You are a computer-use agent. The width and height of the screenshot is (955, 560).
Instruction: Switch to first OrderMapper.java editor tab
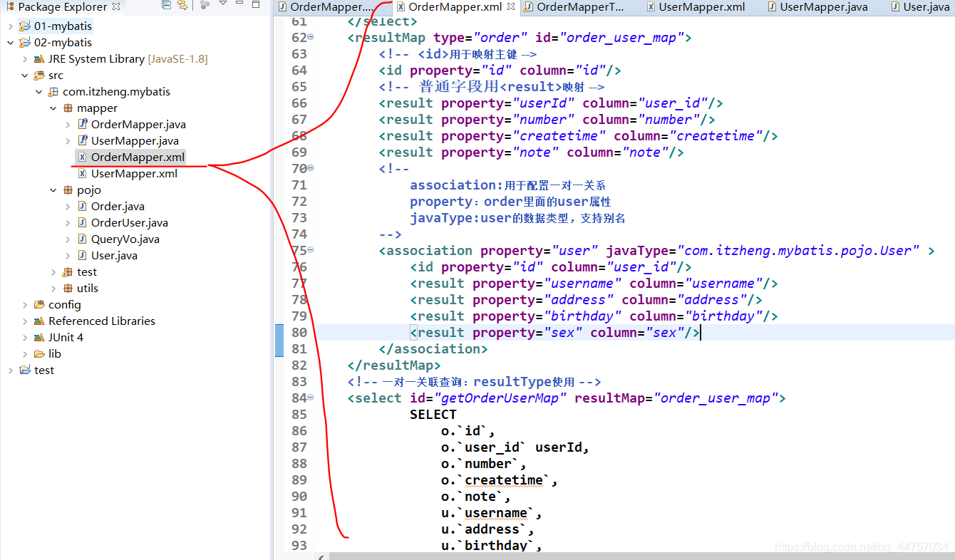(x=331, y=7)
